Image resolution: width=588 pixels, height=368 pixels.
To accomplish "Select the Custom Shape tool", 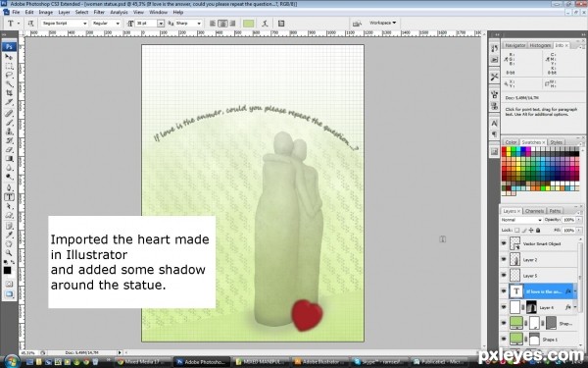I will 9,216.
